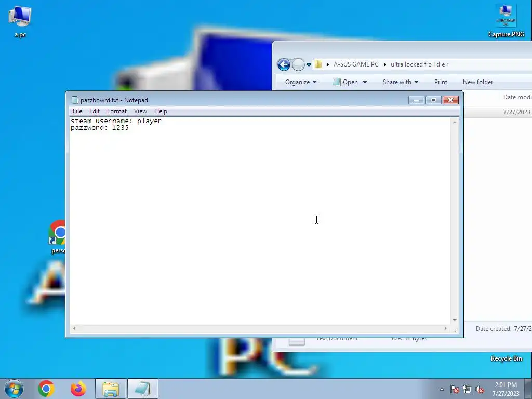Image resolution: width=532 pixels, height=399 pixels.
Task: Switch to Notepad on the taskbar
Action: [x=143, y=389]
